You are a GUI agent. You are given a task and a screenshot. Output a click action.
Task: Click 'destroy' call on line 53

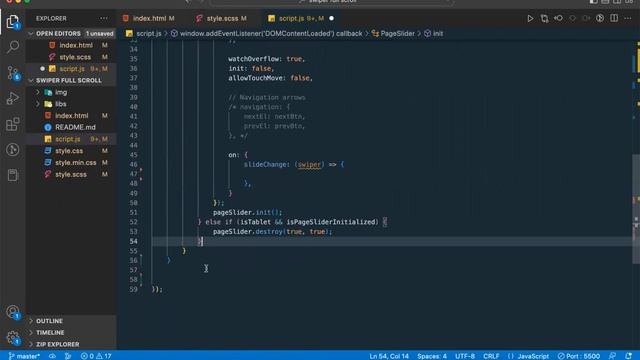269,232
